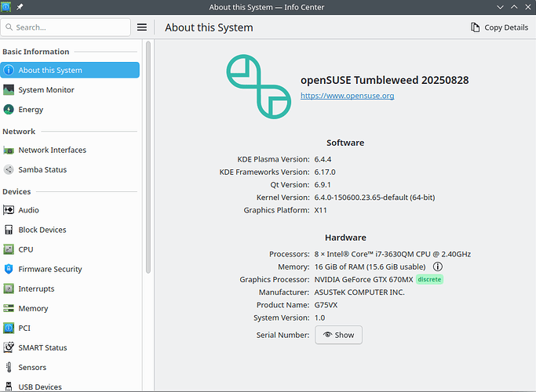536x392 pixels.
Task: Open the Sensors page
Action: click(32, 367)
